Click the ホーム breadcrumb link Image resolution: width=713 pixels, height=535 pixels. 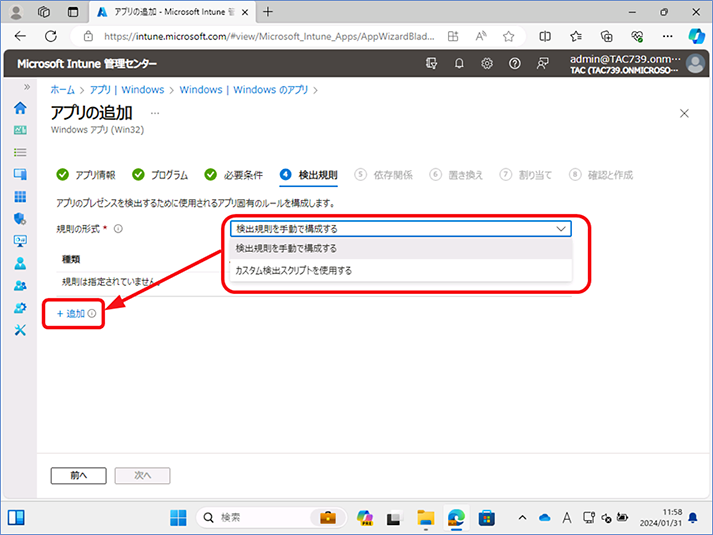[x=62, y=90]
